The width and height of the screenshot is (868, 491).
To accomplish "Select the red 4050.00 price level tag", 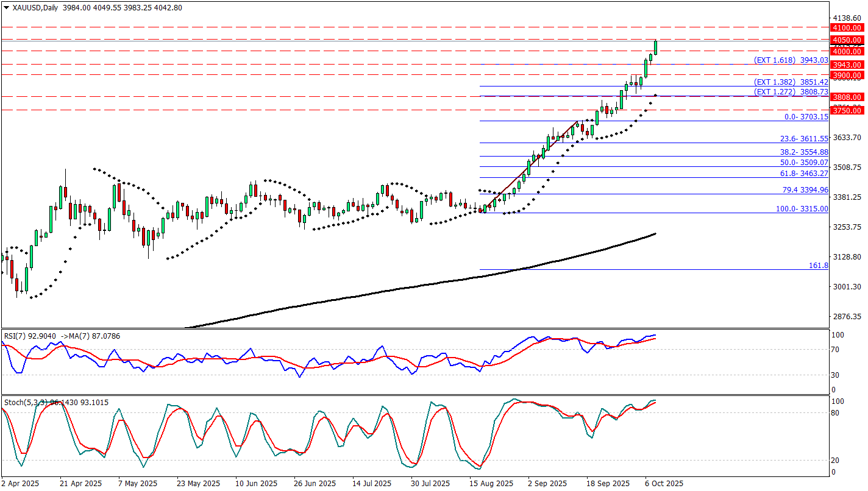I will (x=848, y=40).
